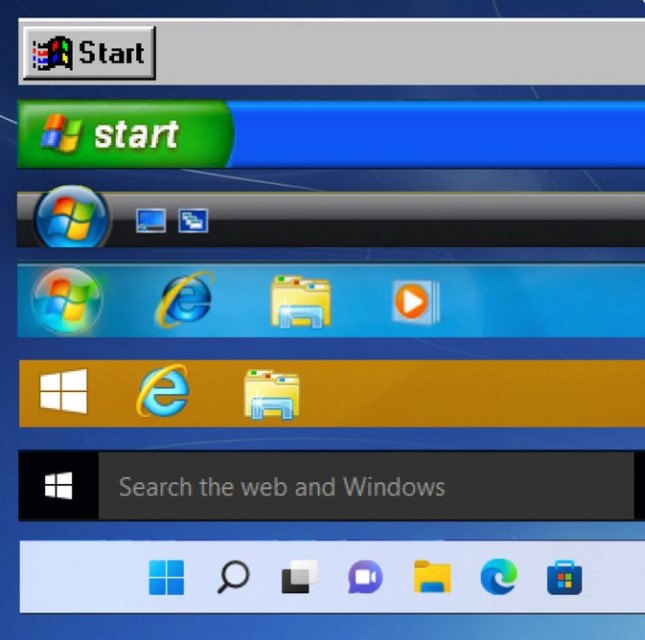645x640 pixels.
Task: Launch Microsoft Edge from Windows 11 taskbar
Action: [x=498, y=576]
